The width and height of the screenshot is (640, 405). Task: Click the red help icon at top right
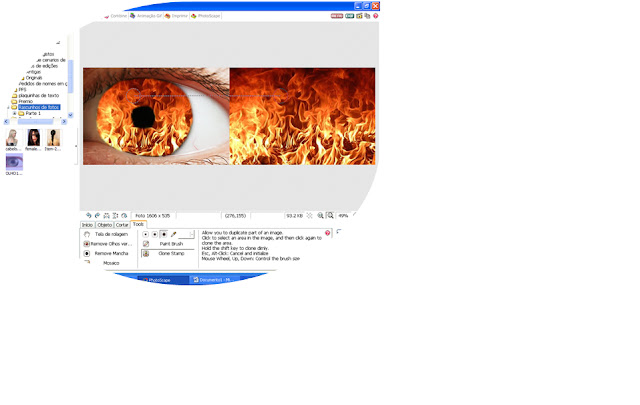376,16
